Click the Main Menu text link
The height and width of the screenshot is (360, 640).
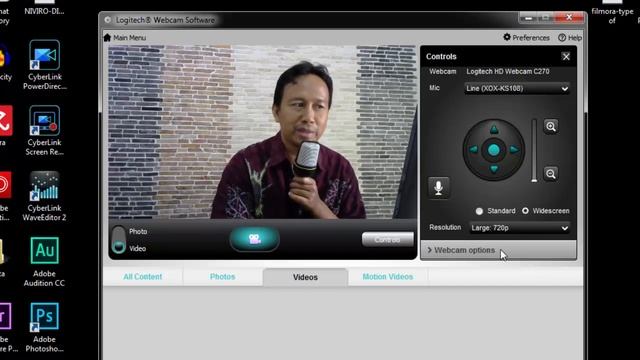point(129,38)
